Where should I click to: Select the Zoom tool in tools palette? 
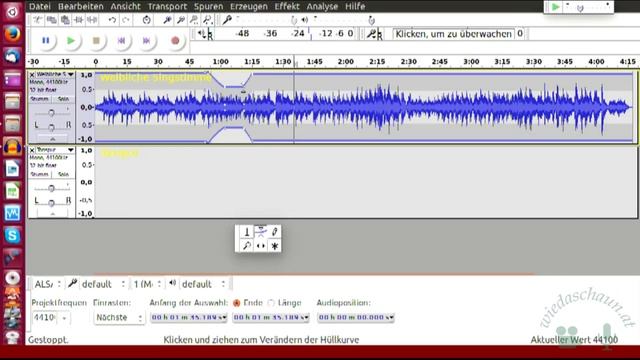pos(247,246)
